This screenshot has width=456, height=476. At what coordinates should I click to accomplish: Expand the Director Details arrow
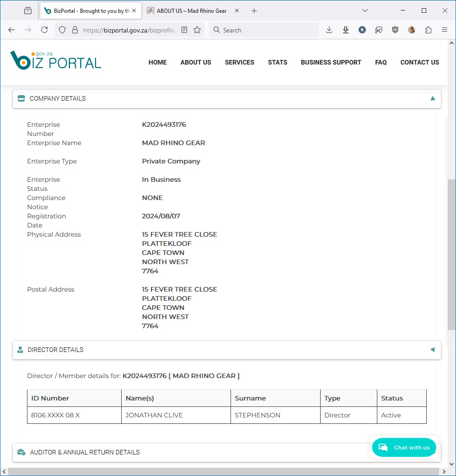tap(432, 350)
